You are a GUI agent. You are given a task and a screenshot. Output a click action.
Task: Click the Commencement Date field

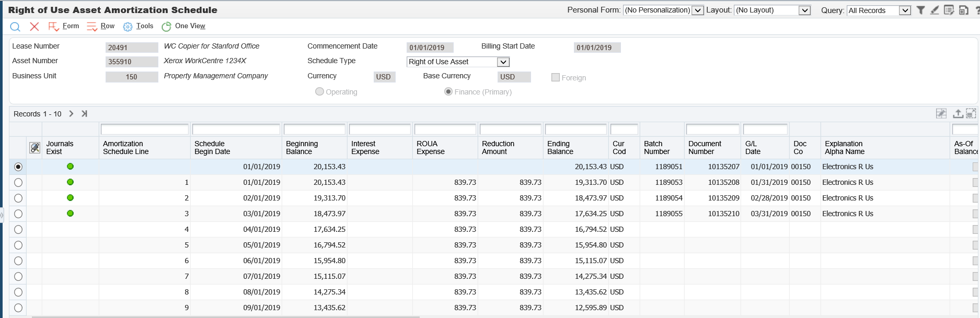click(430, 48)
